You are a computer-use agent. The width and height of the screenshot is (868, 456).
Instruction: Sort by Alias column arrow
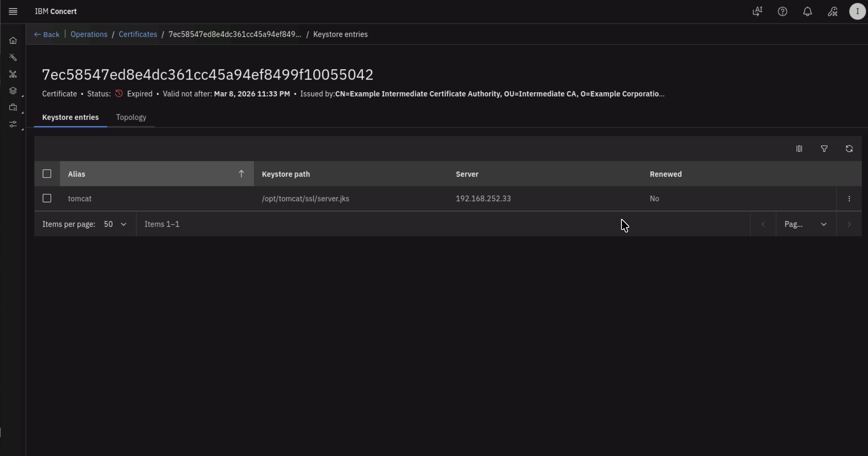[x=241, y=174]
